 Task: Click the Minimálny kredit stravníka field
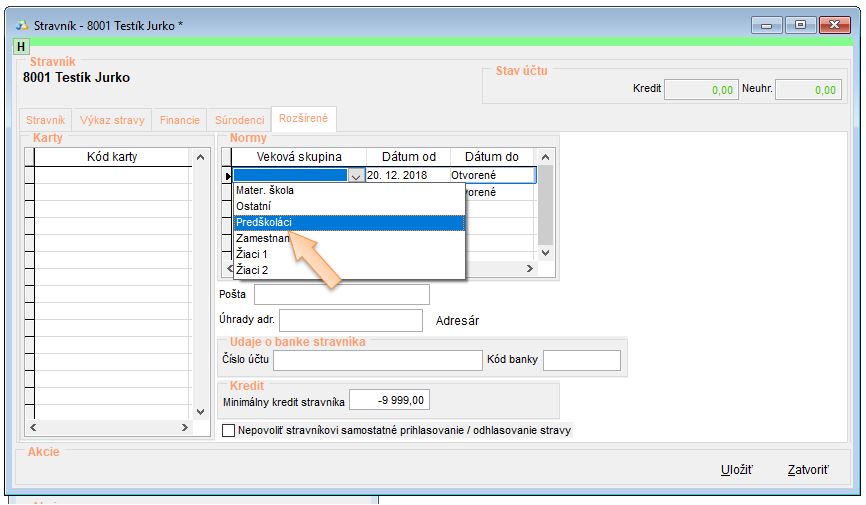(x=390, y=401)
